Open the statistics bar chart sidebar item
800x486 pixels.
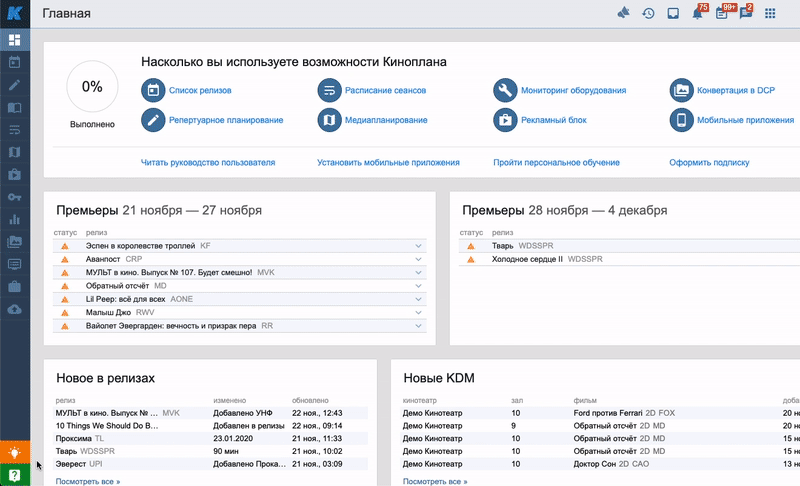coord(15,219)
